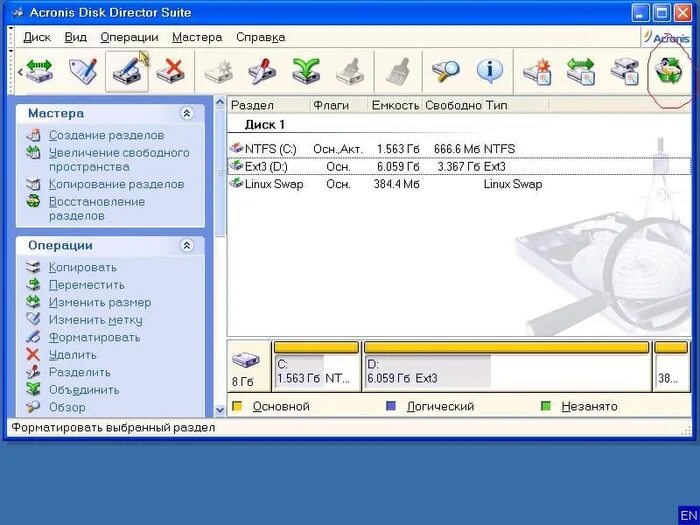Click the 3.367 Гб free space value
This screenshot has height=525, width=700.
457,167
